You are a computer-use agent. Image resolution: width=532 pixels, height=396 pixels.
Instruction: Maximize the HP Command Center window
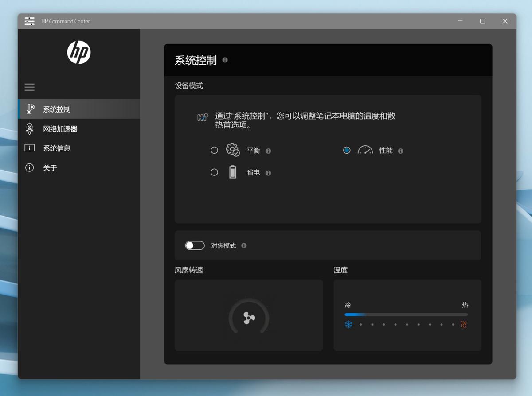point(482,21)
